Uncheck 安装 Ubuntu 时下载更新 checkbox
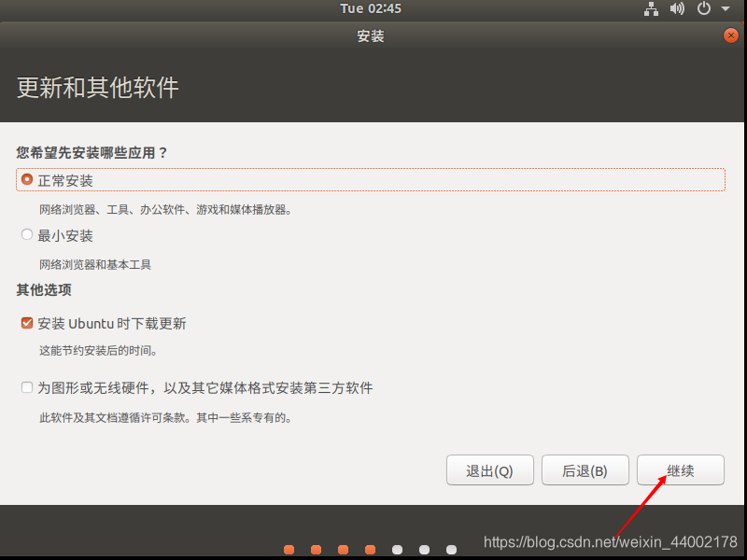This screenshot has width=747, height=560. (27, 323)
